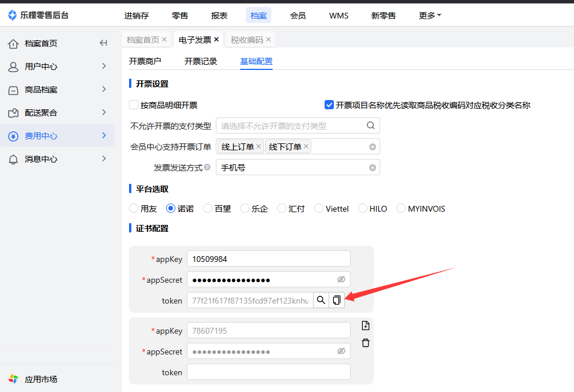
Task: Expand 配送聚合 with its chevron
Action: point(104,112)
